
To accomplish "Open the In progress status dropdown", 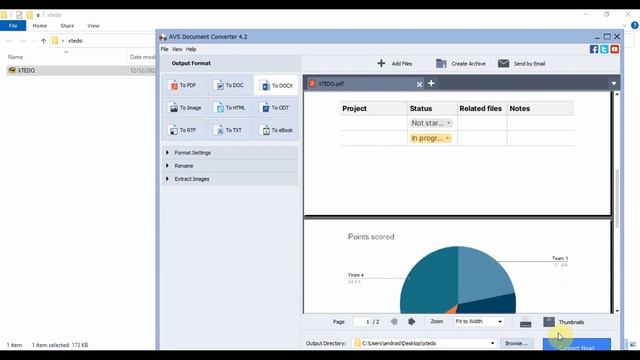I will pos(430,138).
